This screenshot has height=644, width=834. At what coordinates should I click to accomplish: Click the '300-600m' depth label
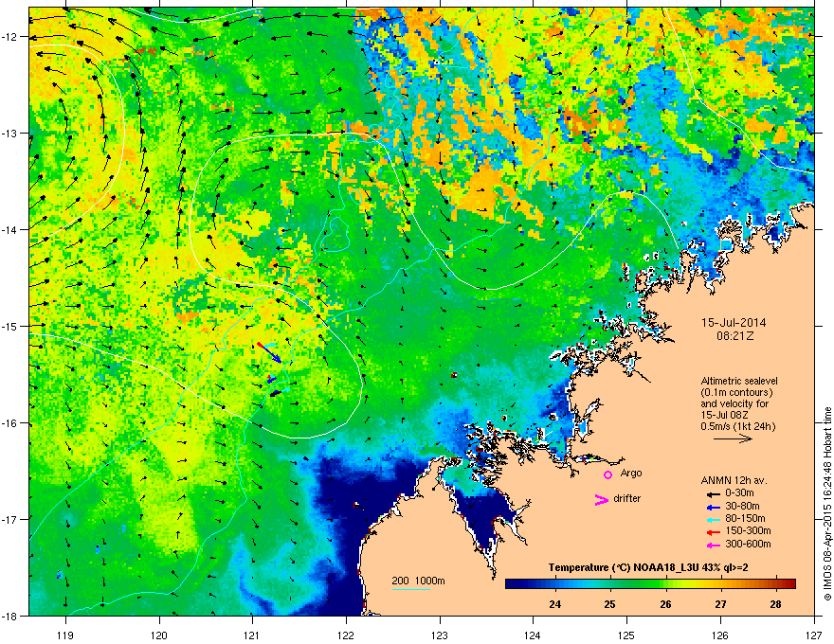pyautogui.click(x=748, y=545)
